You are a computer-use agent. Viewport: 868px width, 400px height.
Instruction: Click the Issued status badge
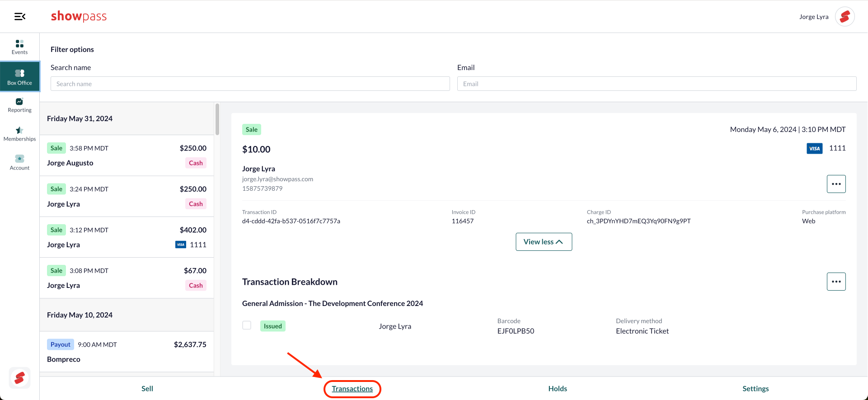click(273, 326)
